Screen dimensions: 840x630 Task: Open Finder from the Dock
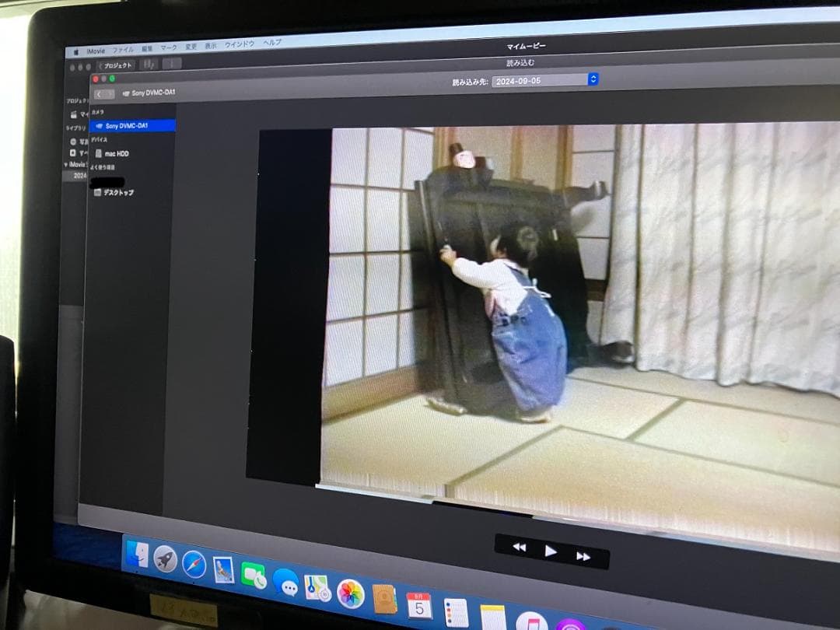[x=137, y=554]
